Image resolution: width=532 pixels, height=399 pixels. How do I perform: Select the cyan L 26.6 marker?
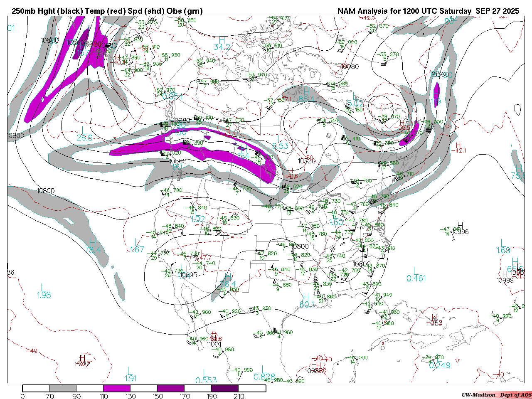(x=84, y=134)
